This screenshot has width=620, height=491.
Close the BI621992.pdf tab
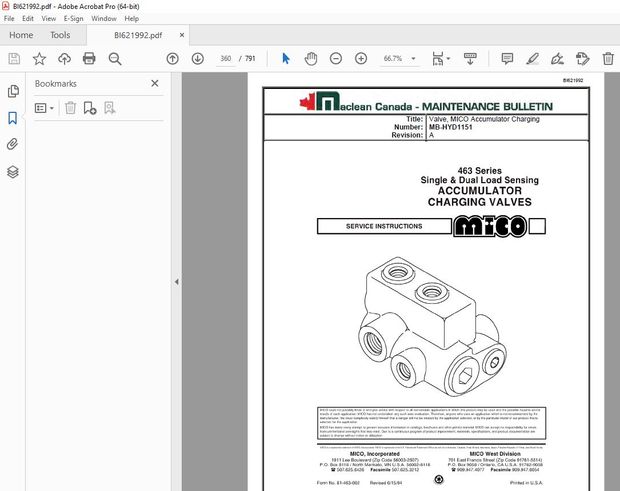tap(182, 35)
